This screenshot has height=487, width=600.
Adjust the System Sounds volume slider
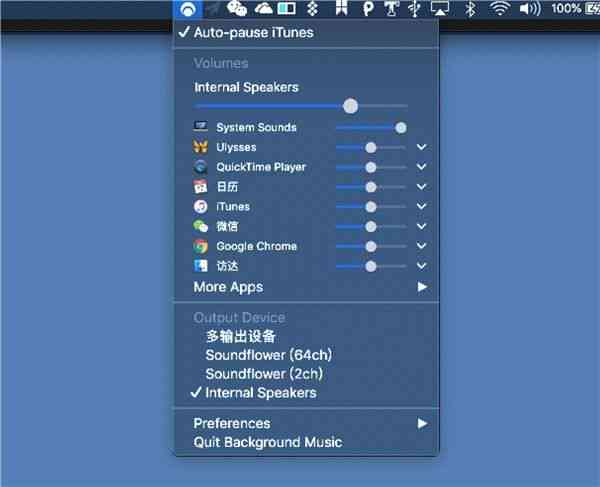pos(371,128)
